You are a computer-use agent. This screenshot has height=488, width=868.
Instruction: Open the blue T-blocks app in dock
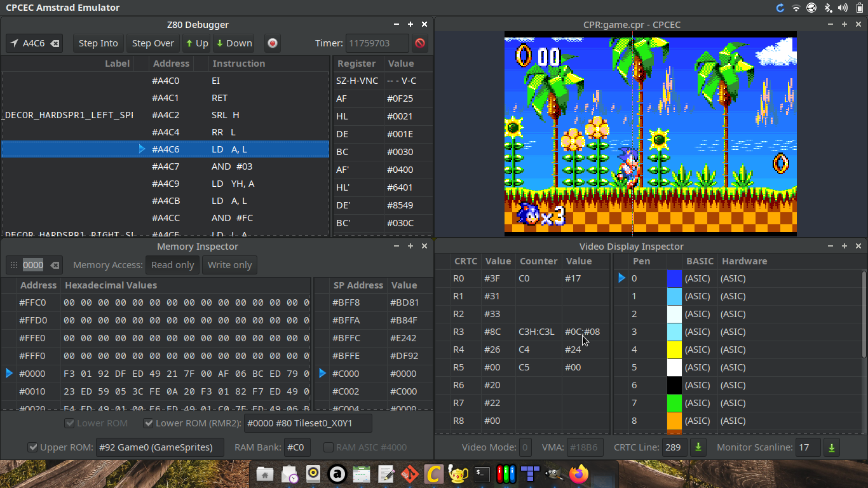click(x=530, y=474)
